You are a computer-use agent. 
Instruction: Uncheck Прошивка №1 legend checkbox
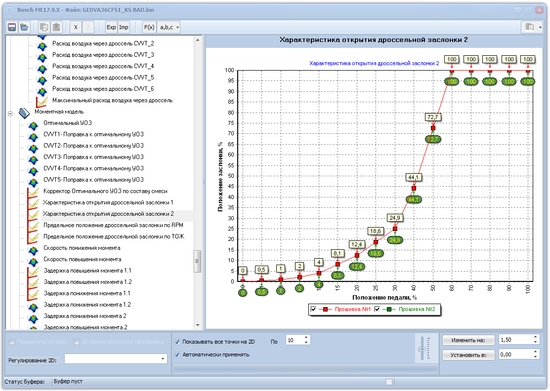pos(313,309)
